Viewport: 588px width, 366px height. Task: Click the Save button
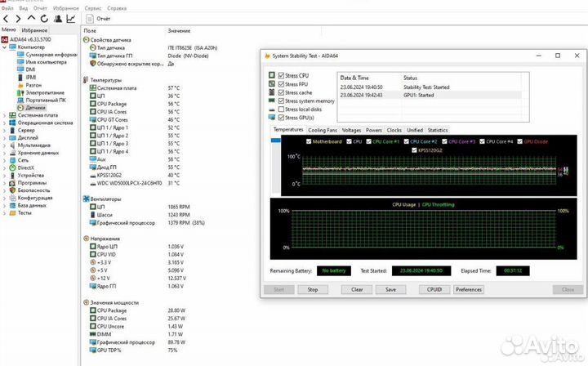click(x=390, y=289)
